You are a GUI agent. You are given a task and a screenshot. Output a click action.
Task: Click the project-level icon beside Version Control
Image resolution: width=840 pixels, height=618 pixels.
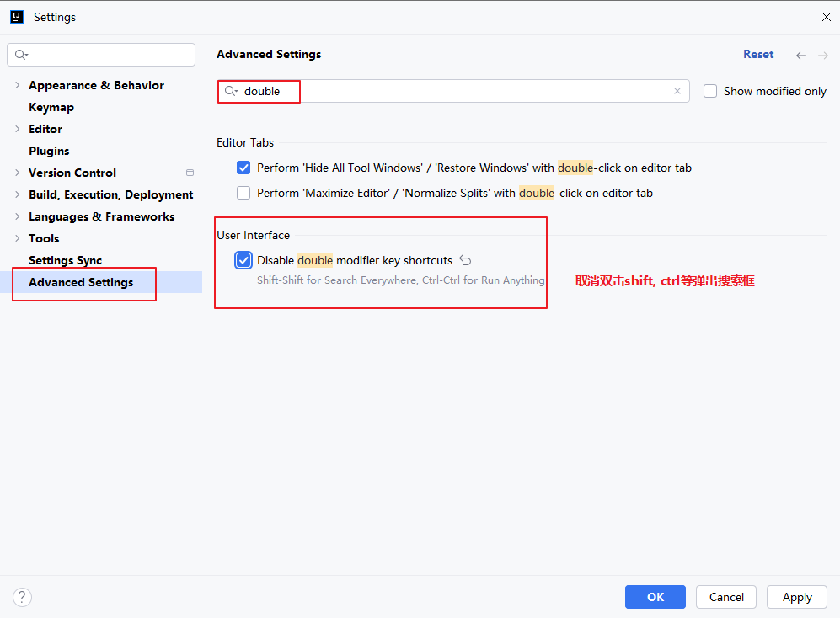[190, 173]
